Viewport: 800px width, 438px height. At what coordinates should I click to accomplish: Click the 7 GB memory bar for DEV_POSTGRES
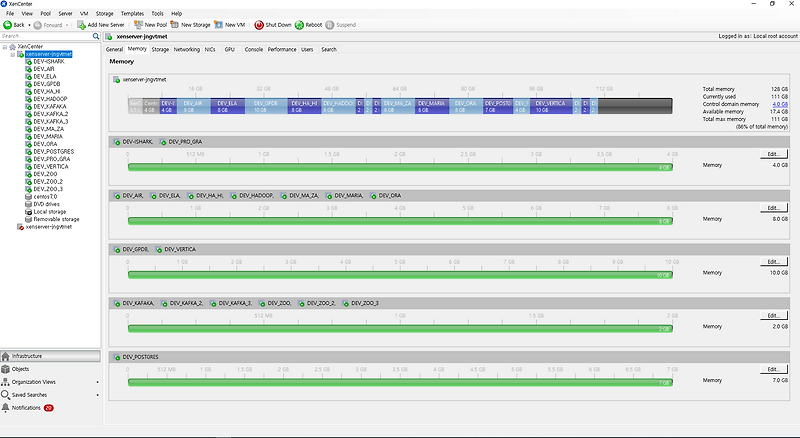(x=400, y=382)
